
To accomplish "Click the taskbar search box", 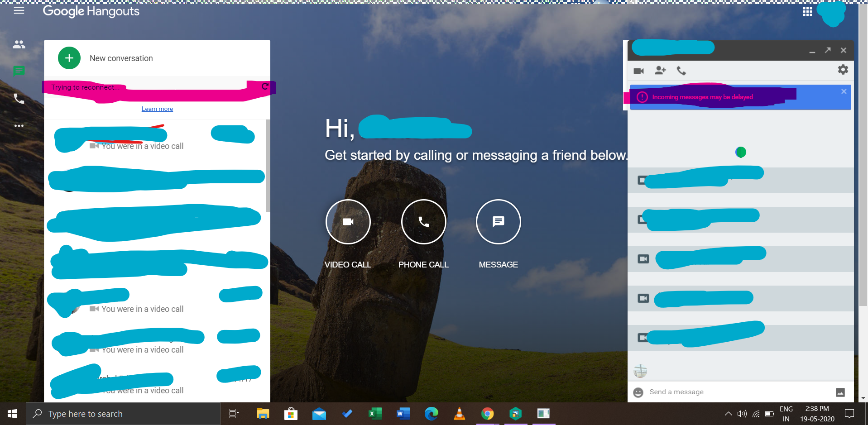I will point(123,414).
